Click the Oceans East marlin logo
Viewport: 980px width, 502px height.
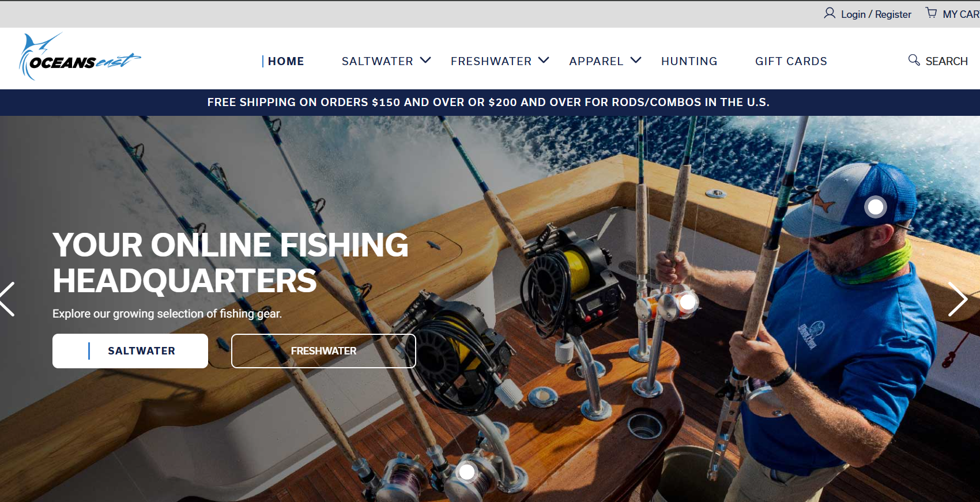80,56
